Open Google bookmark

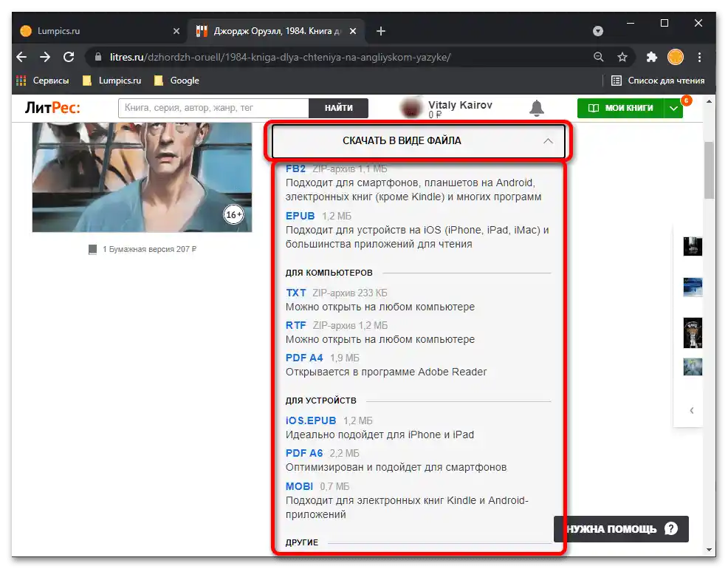(x=177, y=81)
